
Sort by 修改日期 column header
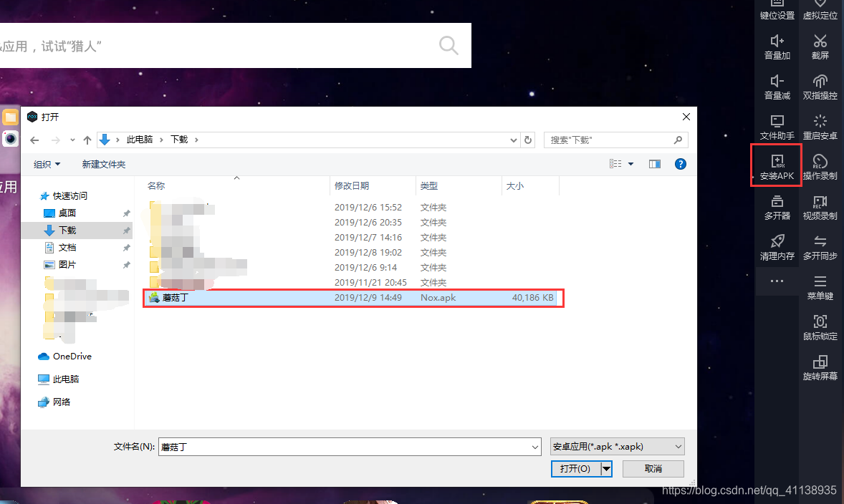(x=373, y=186)
